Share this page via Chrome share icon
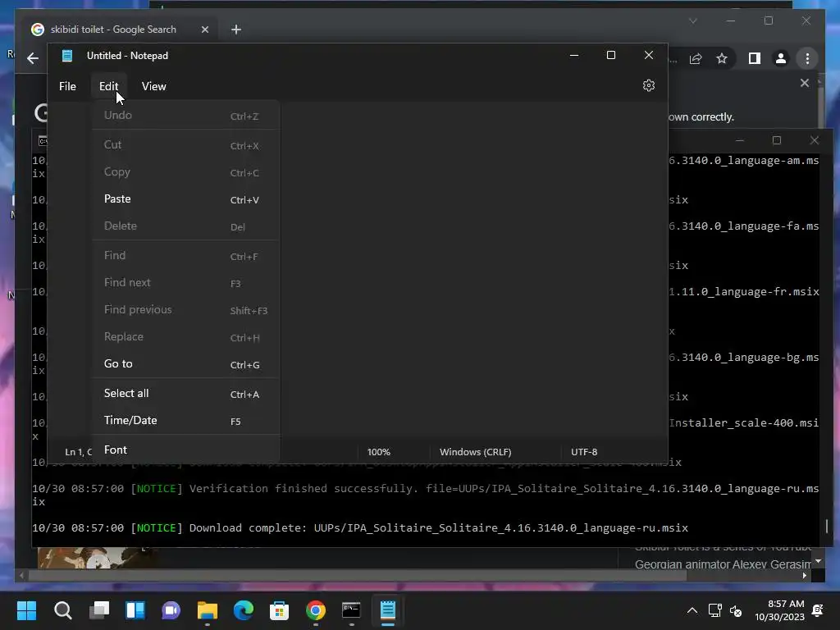 (696, 58)
